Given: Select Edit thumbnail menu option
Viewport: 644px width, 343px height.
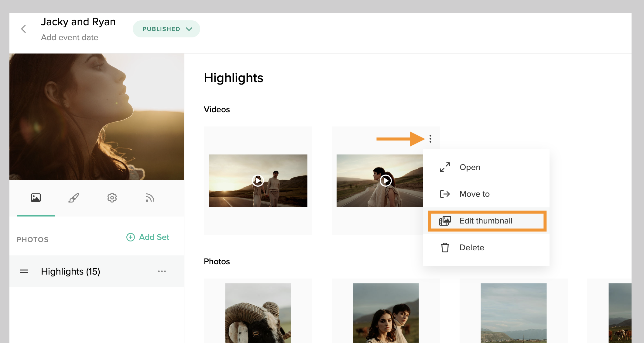Looking at the screenshot, I should [x=485, y=221].
